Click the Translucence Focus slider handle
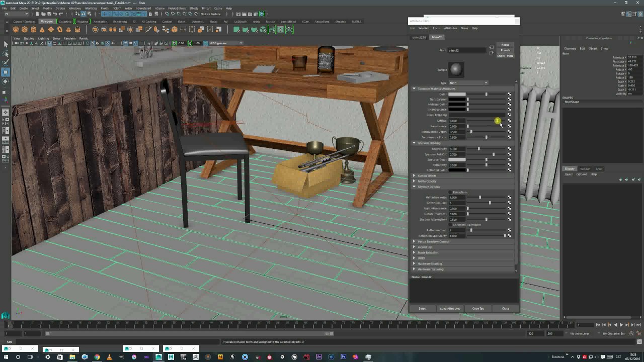Image resolution: width=644 pixels, height=362 pixels. [486, 137]
